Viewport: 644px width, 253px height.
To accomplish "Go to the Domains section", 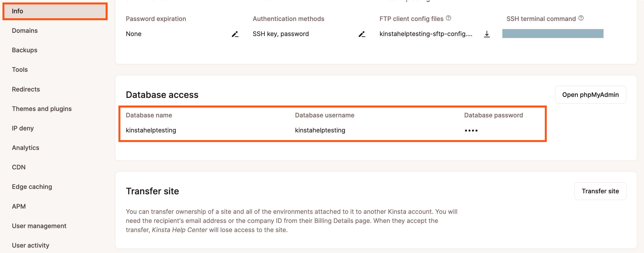I will click(x=24, y=31).
